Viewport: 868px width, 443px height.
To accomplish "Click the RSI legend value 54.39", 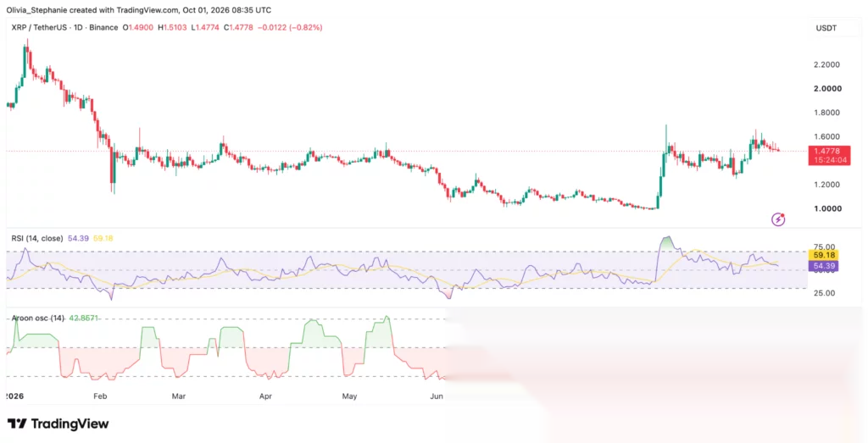I will coord(78,238).
